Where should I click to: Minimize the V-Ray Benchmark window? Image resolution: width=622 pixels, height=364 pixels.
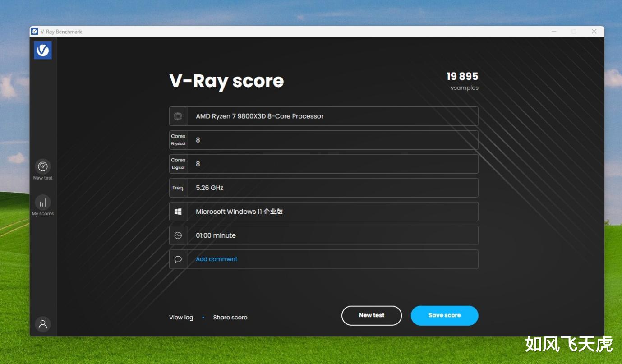tap(554, 32)
